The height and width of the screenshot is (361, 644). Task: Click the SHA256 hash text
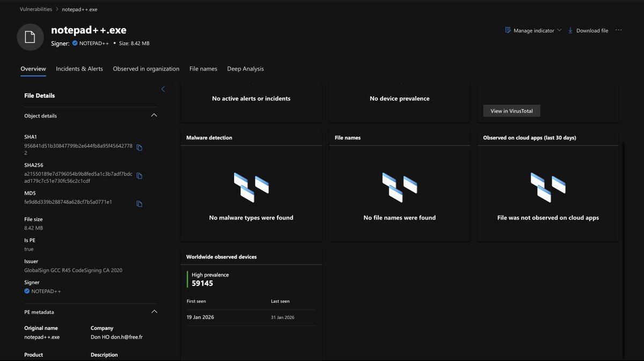click(x=78, y=178)
